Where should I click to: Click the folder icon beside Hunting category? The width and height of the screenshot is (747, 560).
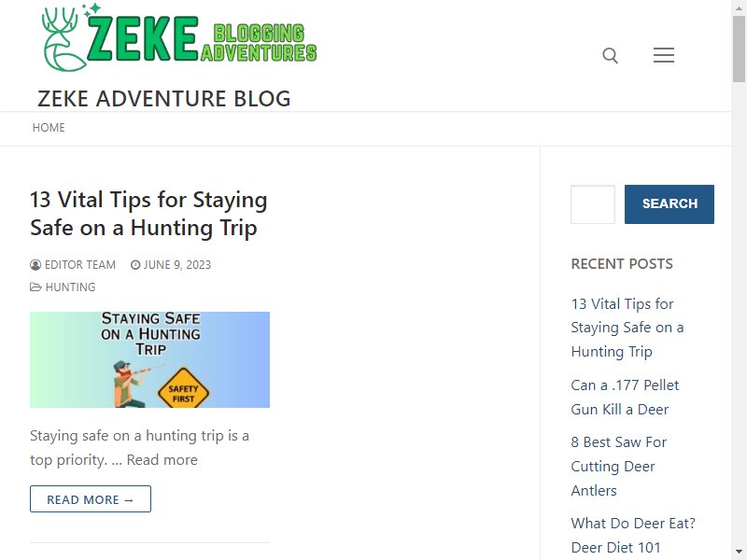click(x=35, y=287)
